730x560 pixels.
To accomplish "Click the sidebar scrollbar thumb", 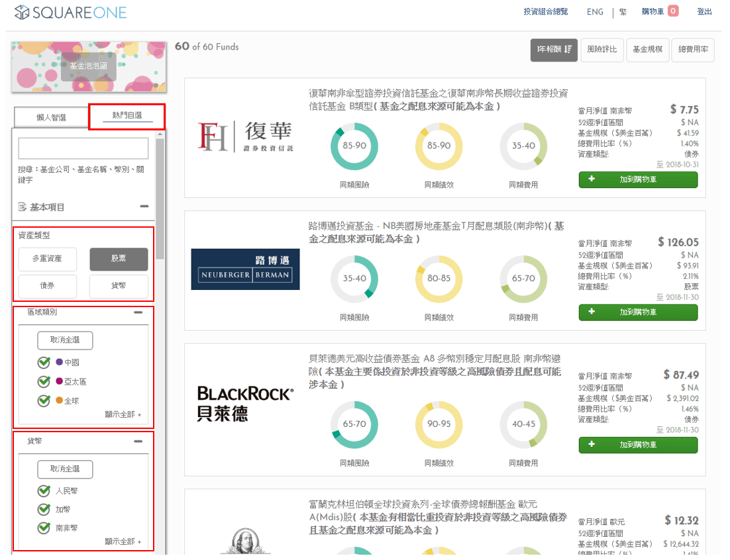I will click(x=160, y=198).
